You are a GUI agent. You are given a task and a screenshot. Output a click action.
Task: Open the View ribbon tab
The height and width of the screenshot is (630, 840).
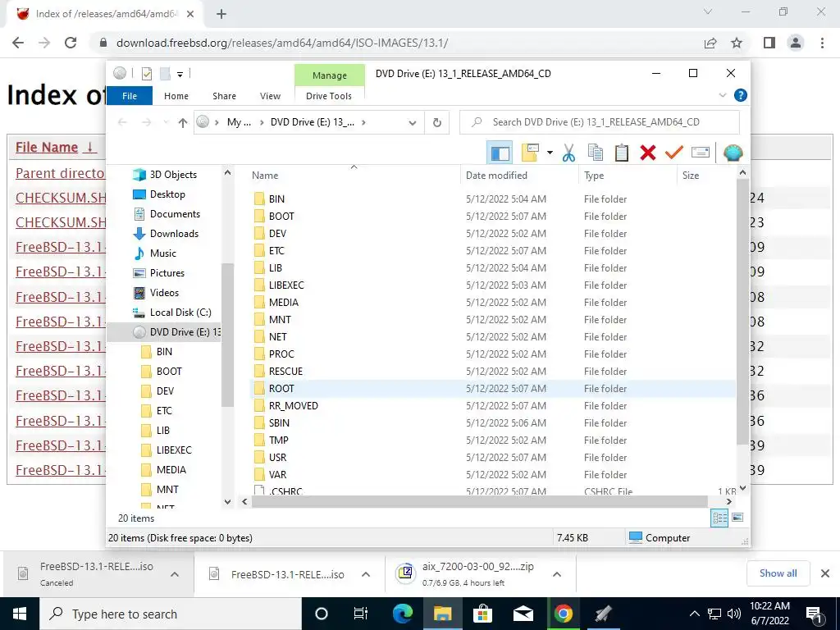point(270,96)
